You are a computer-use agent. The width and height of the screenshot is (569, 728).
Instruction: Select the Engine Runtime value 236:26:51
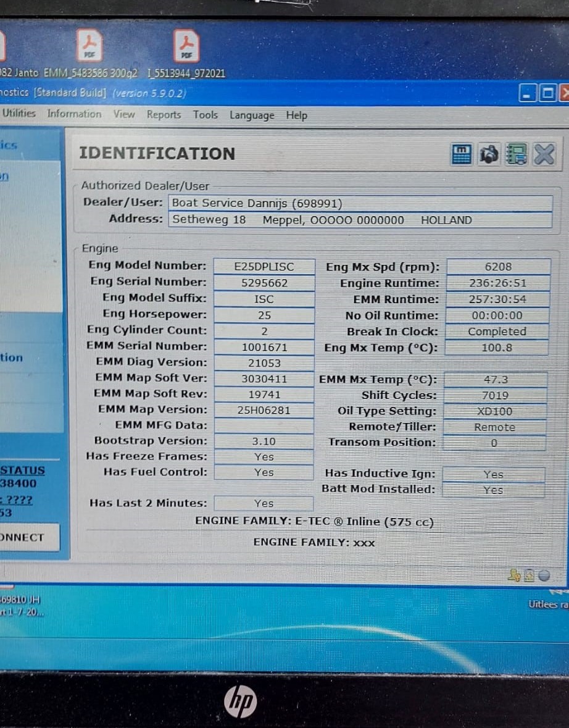(x=498, y=283)
